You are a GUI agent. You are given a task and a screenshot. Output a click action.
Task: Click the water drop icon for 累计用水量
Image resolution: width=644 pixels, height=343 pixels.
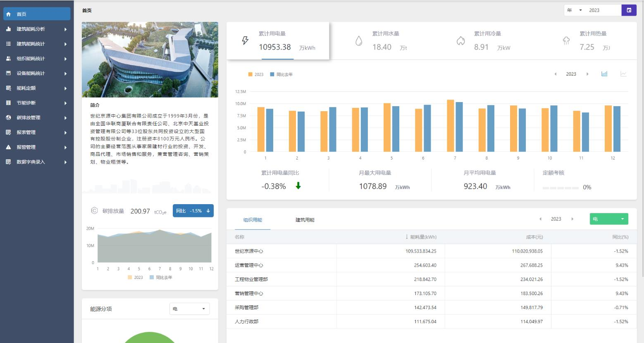click(x=359, y=40)
